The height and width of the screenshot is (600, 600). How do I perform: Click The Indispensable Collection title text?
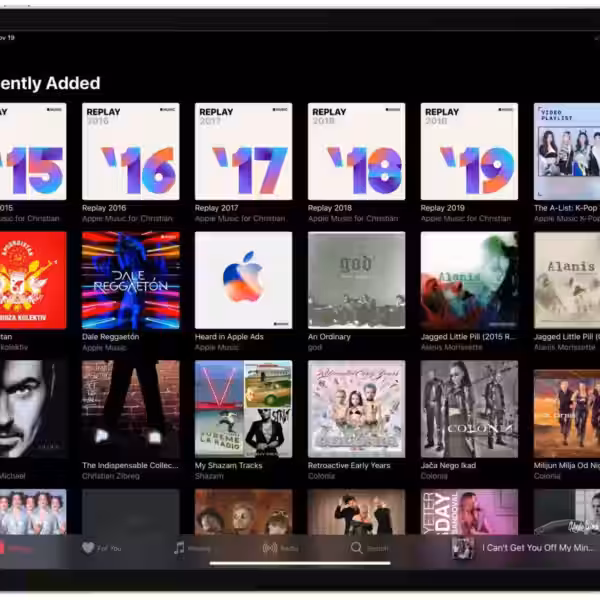click(x=130, y=466)
